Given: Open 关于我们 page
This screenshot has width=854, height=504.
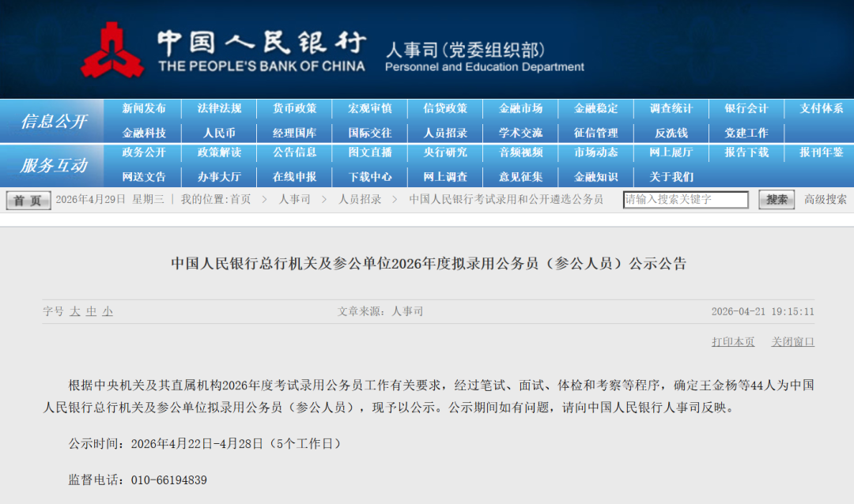Looking at the screenshot, I should click(671, 177).
